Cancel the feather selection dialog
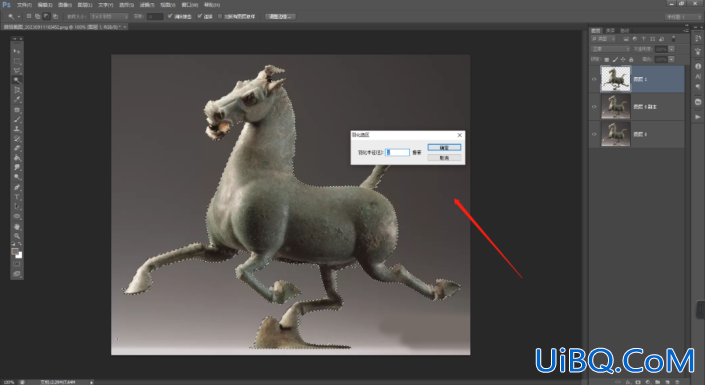Image resolution: width=705 pixels, height=385 pixels. 444,158
